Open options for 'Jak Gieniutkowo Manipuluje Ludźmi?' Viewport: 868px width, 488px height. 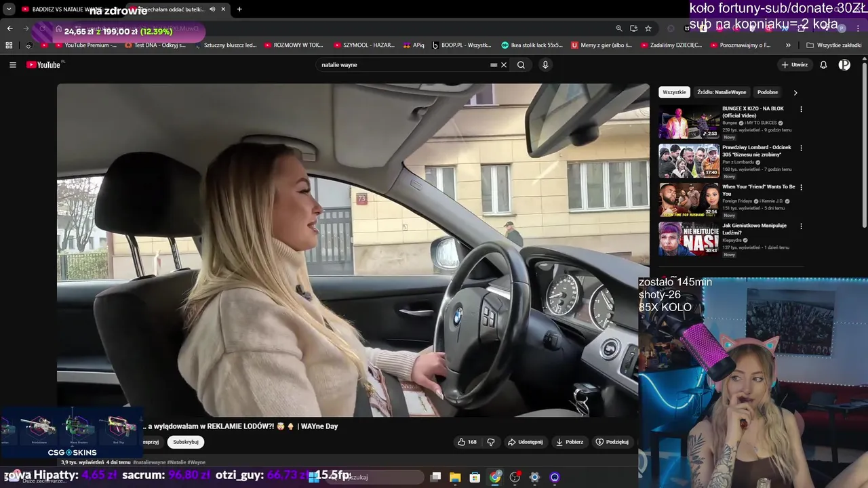tap(801, 226)
